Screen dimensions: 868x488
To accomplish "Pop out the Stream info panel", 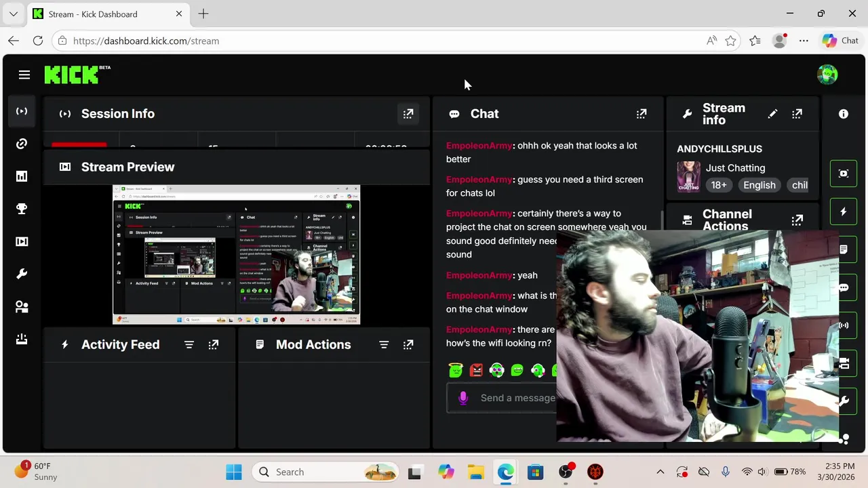I will click(x=797, y=114).
